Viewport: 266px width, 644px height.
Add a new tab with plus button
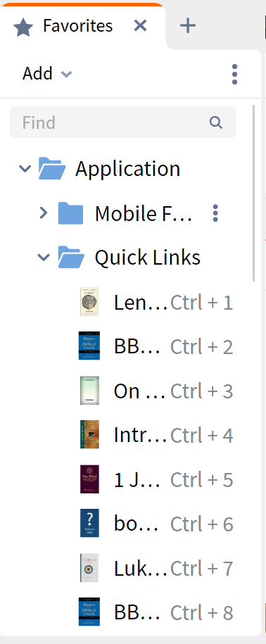pos(188,26)
